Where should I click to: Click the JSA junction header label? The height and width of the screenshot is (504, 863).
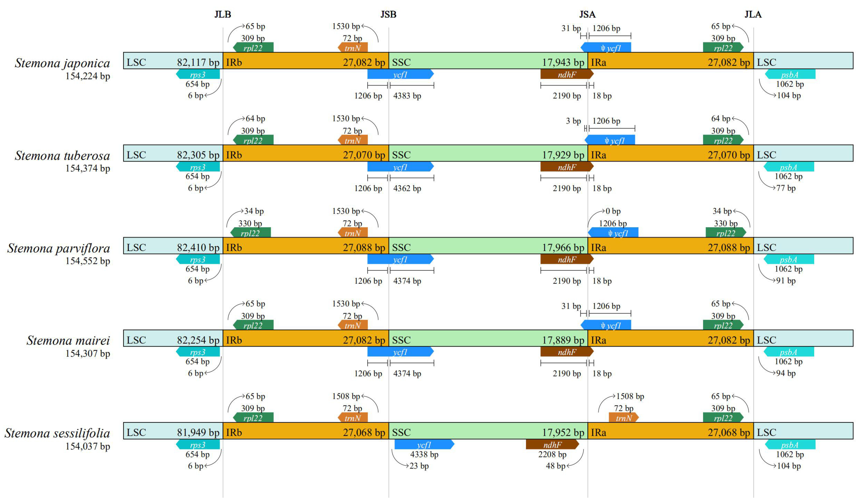pyautogui.click(x=587, y=14)
